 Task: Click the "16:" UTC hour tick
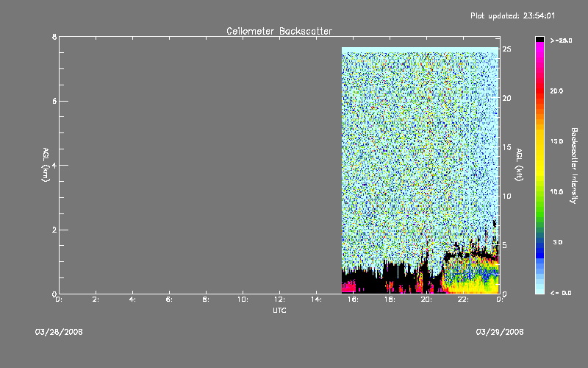(x=353, y=300)
